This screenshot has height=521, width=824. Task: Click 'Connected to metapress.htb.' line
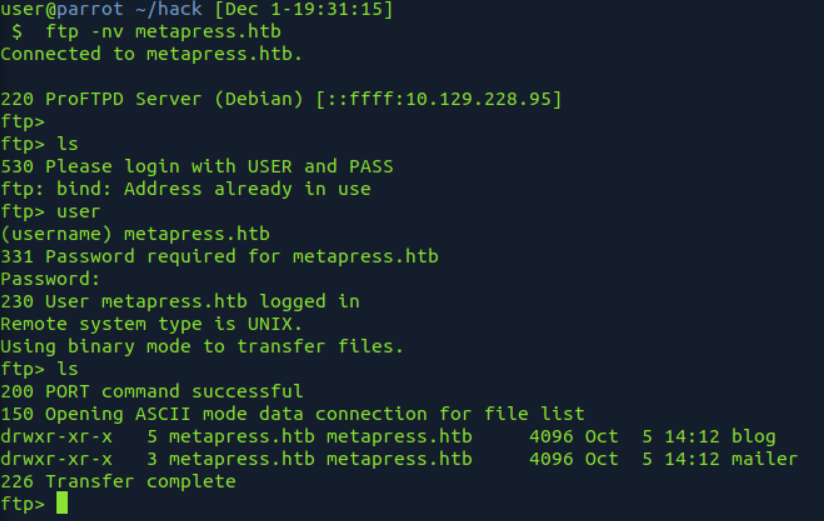click(151, 54)
